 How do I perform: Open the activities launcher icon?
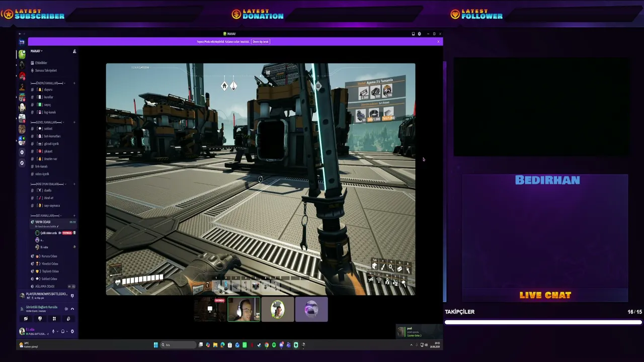point(54,318)
